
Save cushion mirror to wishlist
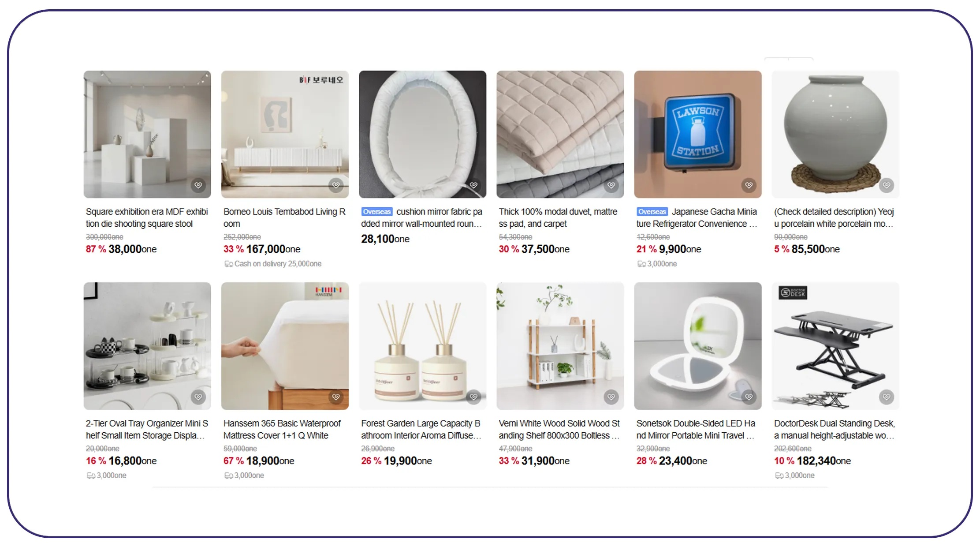click(473, 185)
